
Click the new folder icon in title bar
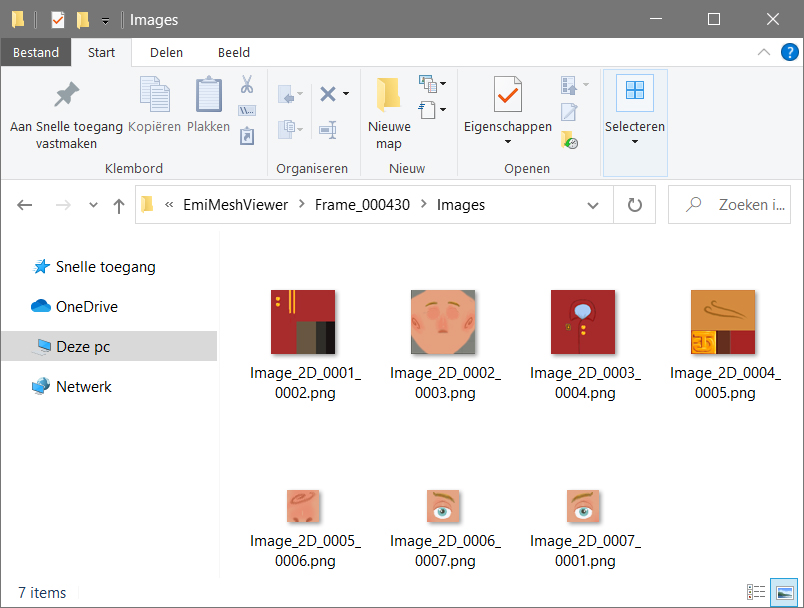tap(83, 20)
